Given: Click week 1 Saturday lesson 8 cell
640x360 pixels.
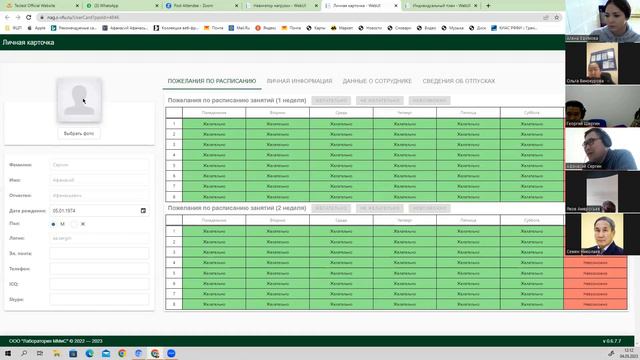Looking at the screenshot, I should pyautogui.click(x=532, y=197).
